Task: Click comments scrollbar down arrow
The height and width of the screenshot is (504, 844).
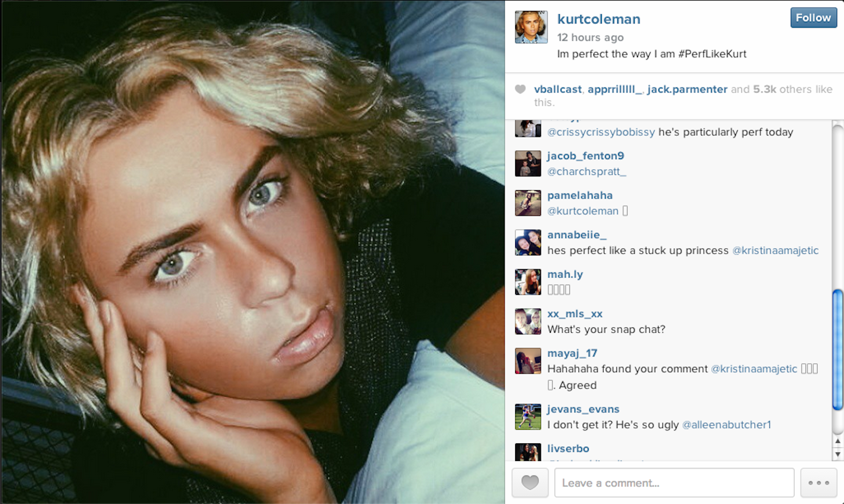Action: click(x=837, y=454)
